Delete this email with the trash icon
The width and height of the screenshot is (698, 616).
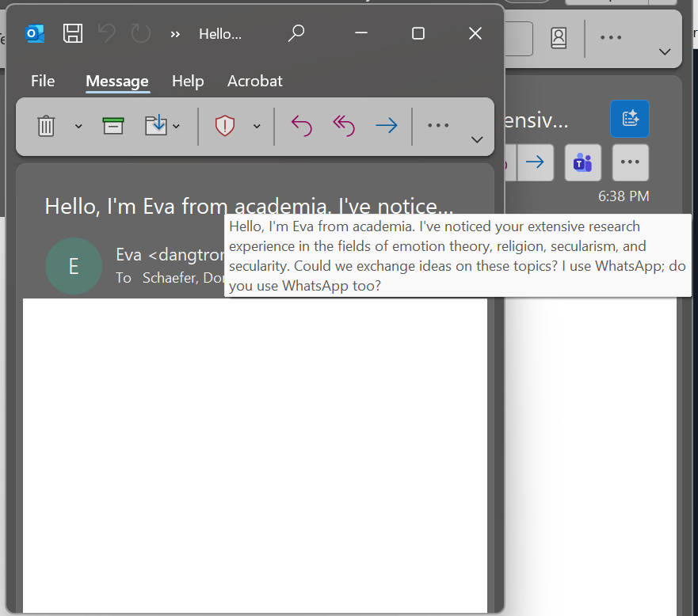[46, 126]
